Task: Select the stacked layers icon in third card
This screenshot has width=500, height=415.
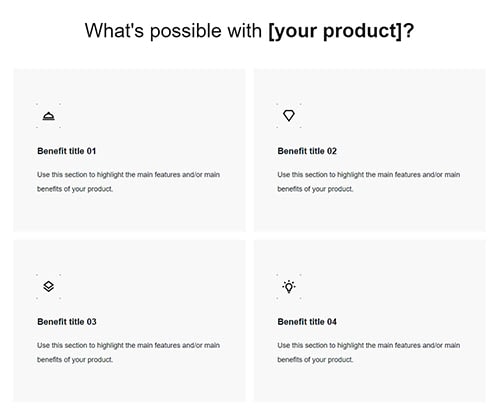Action: (x=49, y=286)
